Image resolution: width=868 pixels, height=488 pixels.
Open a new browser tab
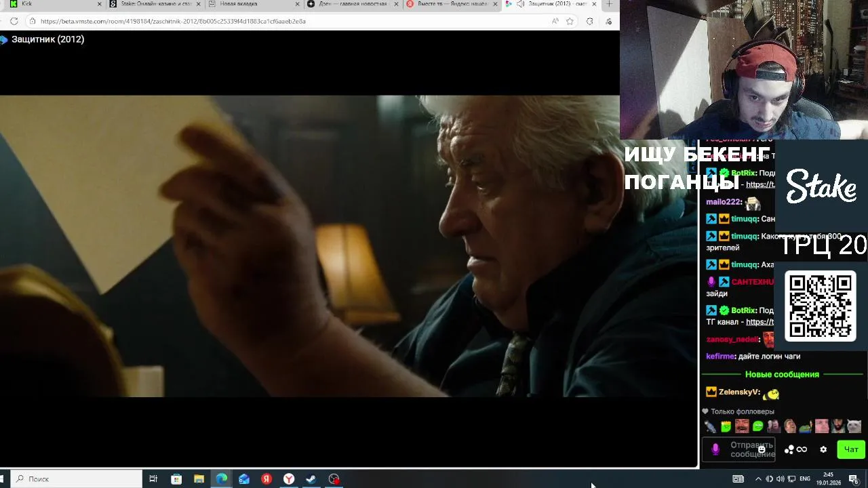tap(609, 4)
